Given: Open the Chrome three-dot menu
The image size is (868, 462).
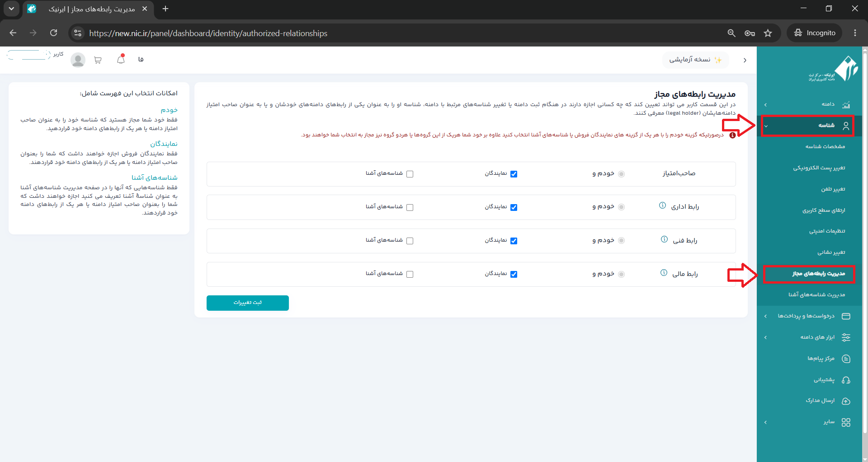Looking at the screenshot, I should point(855,33).
